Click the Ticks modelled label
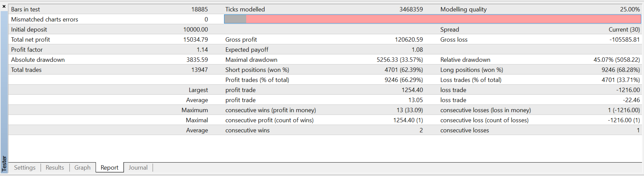Image resolution: width=644 pixels, height=176 pixels. click(245, 9)
